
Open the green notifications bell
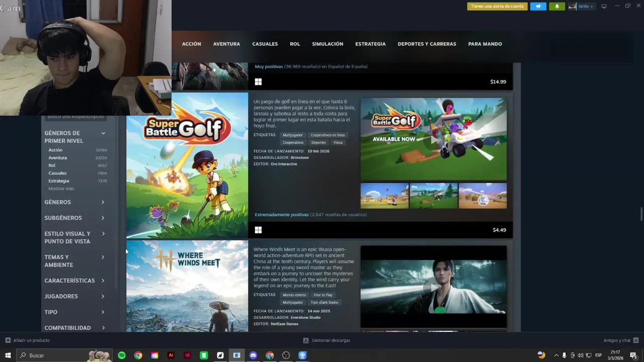(557, 7)
